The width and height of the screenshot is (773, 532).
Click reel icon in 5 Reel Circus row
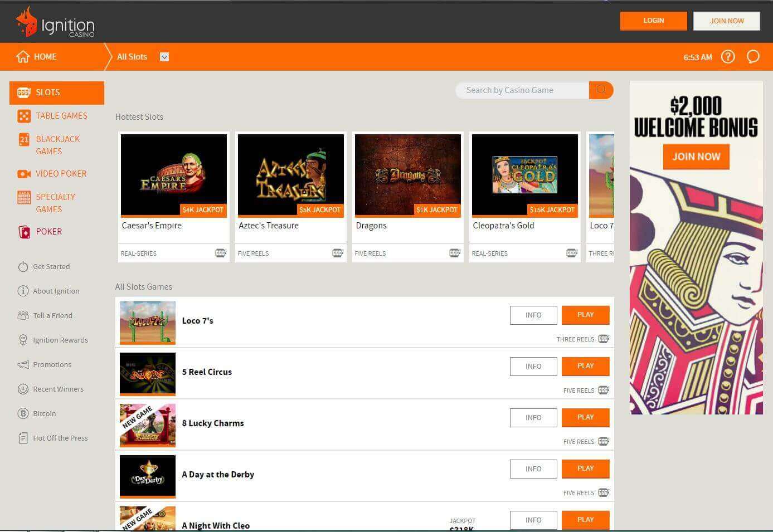pyautogui.click(x=604, y=390)
